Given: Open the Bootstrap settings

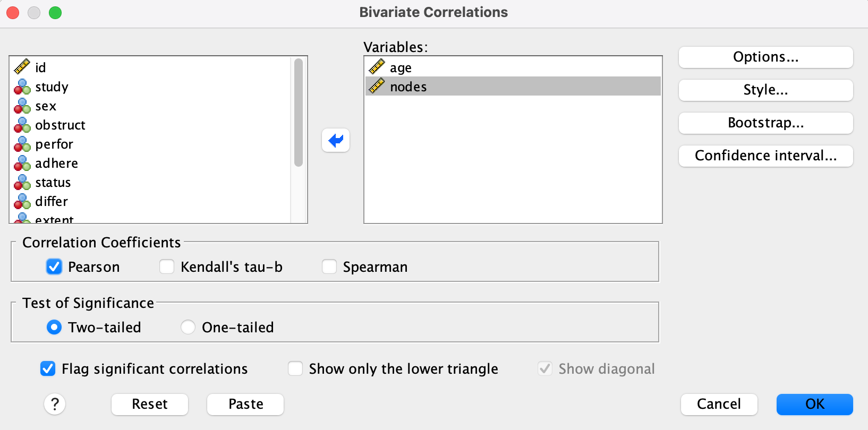Looking at the screenshot, I should point(765,123).
